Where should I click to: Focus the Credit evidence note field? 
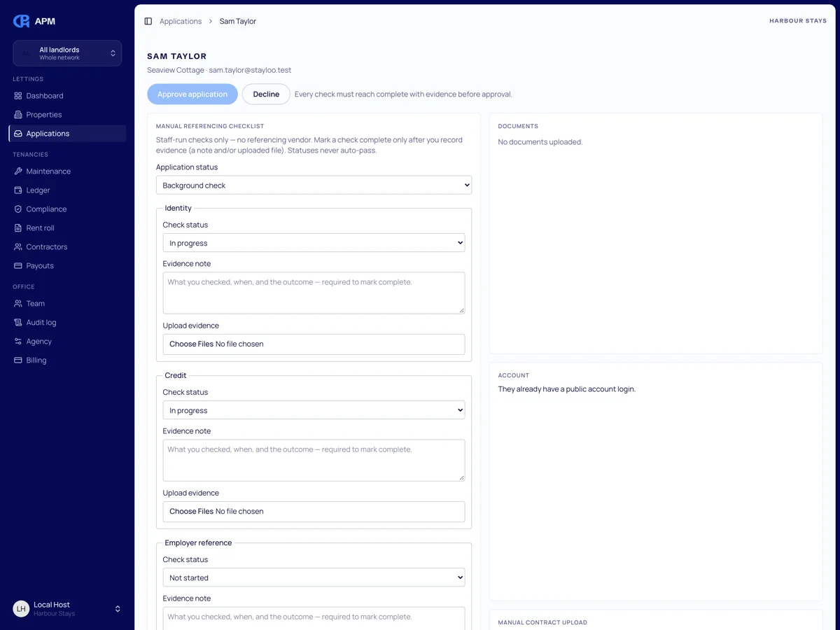coord(314,460)
